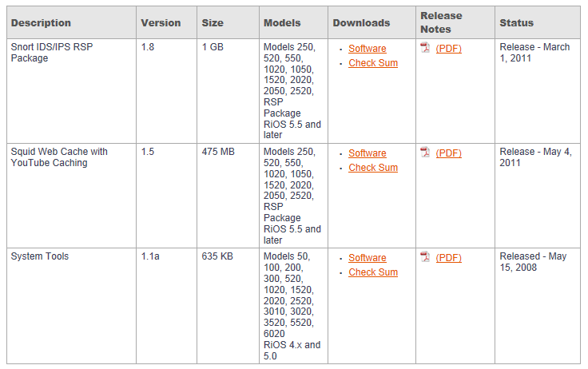Click the Status column header
Image resolution: width=588 pixels, height=369 pixels.
pos(516,23)
